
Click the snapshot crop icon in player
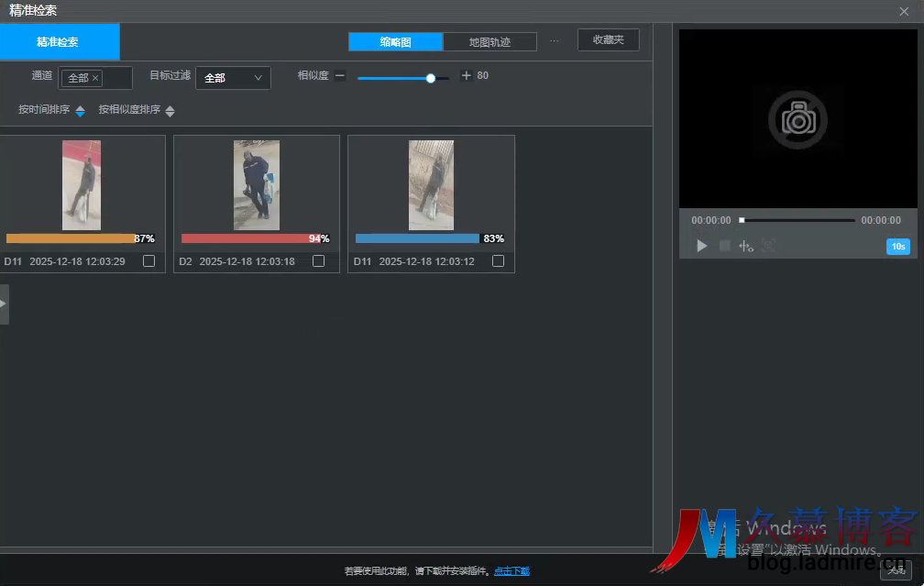pos(768,246)
